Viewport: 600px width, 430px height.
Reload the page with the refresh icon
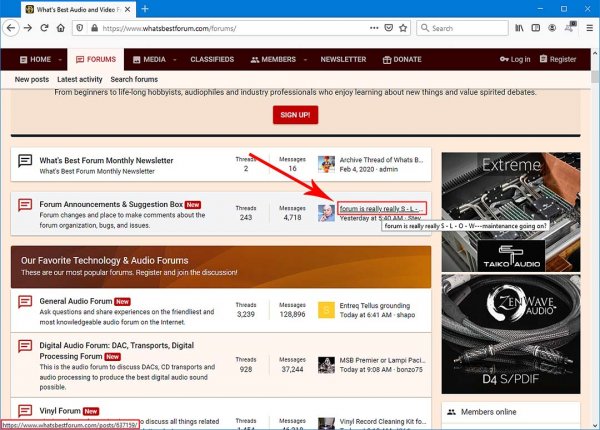tap(44, 28)
